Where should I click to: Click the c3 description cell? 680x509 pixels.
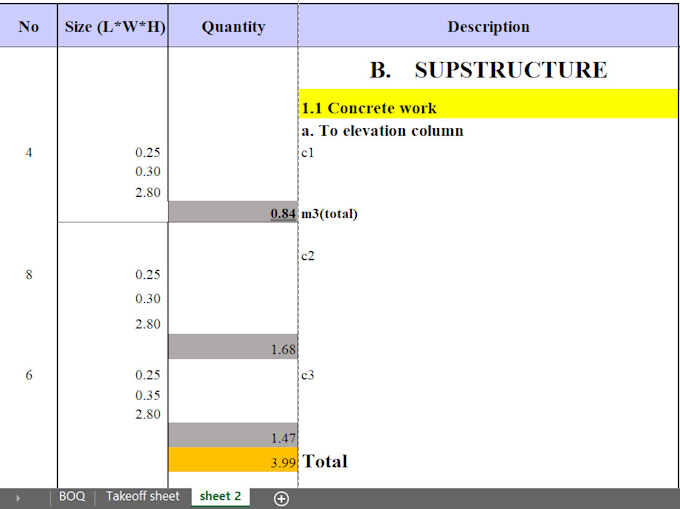(x=488, y=375)
